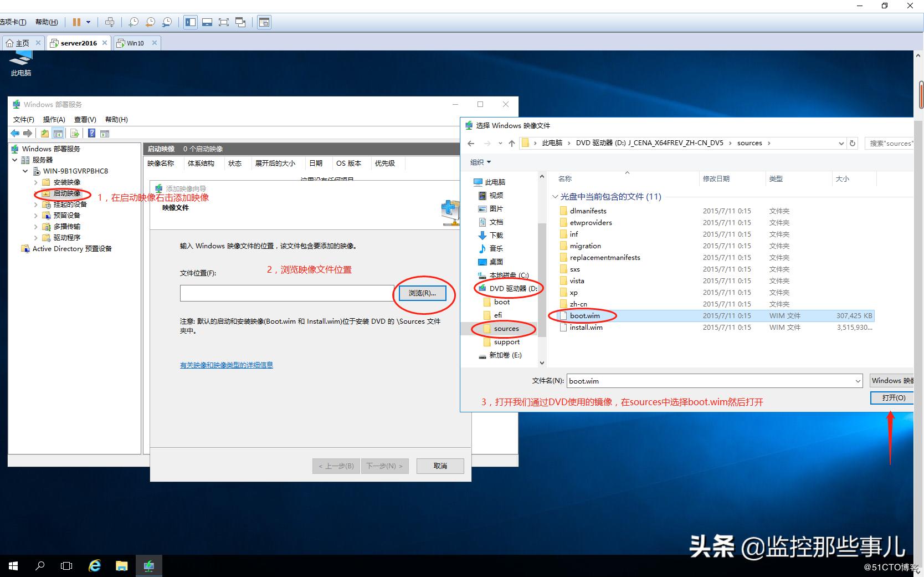The width and height of the screenshot is (924, 577).
Task: Click the WDS console help icon
Action: (91, 133)
